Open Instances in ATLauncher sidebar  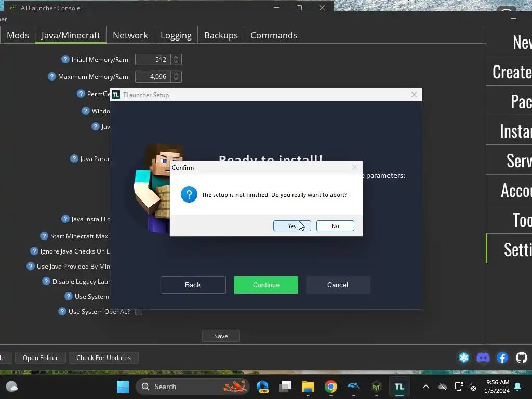click(509, 131)
